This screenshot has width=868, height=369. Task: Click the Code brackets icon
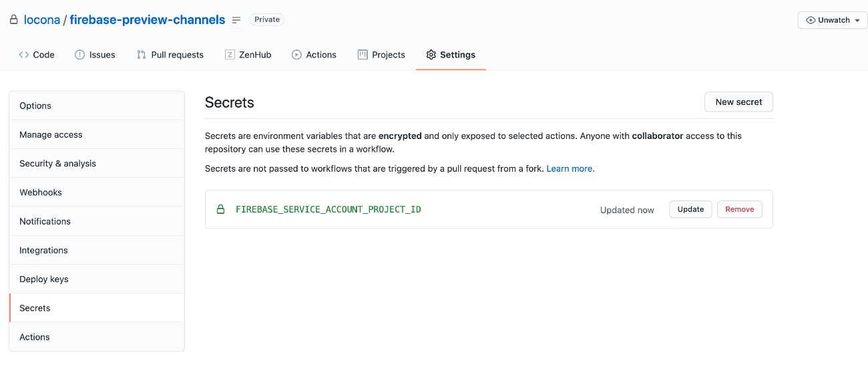click(x=24, y=55)
